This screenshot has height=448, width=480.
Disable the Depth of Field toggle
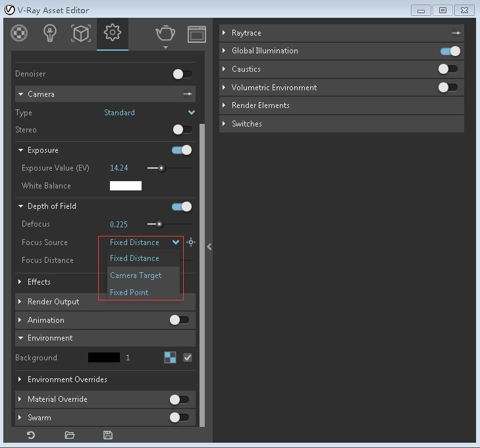point(182,206)
